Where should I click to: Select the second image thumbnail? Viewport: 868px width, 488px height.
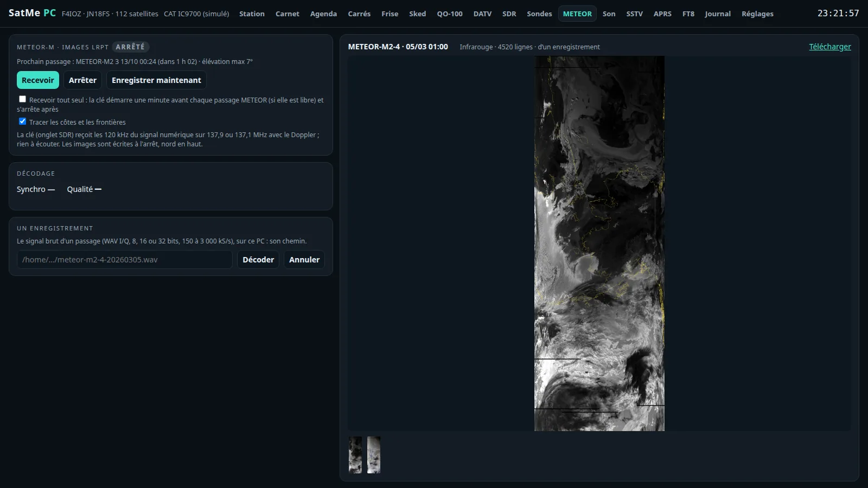click(374, 455)
